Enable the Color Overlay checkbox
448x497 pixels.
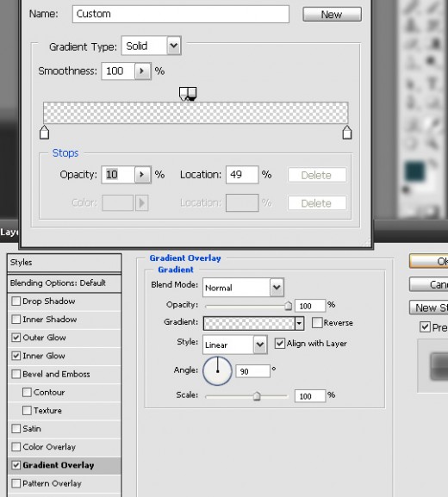(x=16, y=447)
